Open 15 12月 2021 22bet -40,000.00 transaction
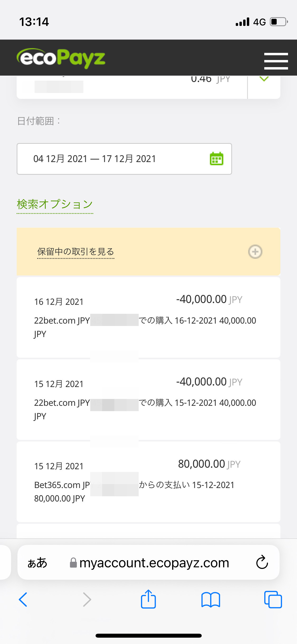This screenshot has height=644, width=297. (x=148, y=399)
